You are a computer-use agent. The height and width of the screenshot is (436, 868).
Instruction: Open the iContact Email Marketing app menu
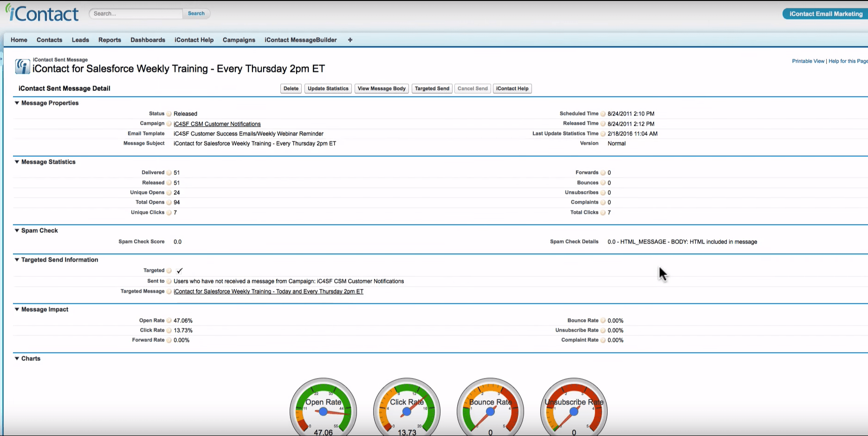pyautogui.click(x=825, y=14)
